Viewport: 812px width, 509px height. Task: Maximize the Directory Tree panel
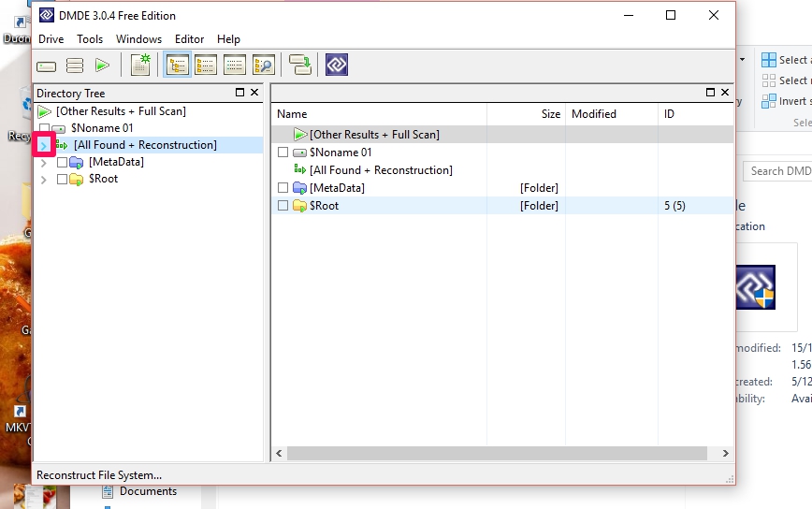[x=239, y=93]
